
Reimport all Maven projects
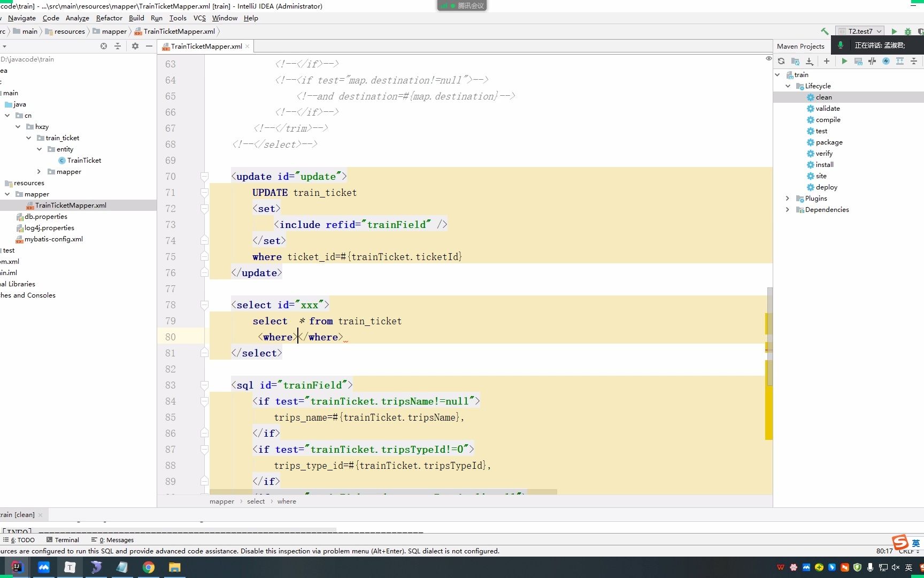[781, 61]
